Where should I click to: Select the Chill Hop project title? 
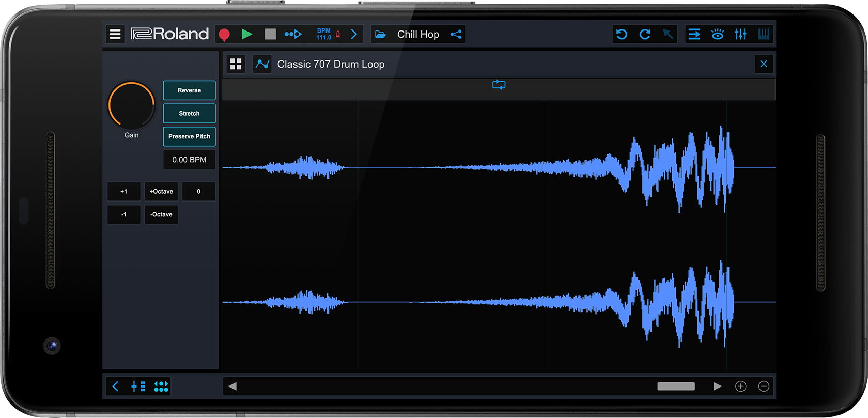(x=418, y=34)
